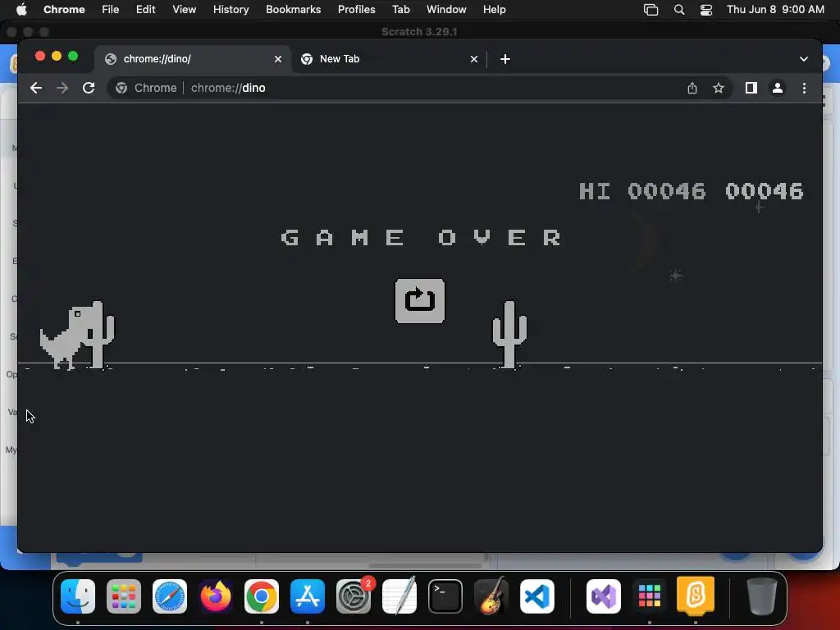Open the Profiles menu
The height and width of the screenshot is (630, 840).
click(356, 9)
